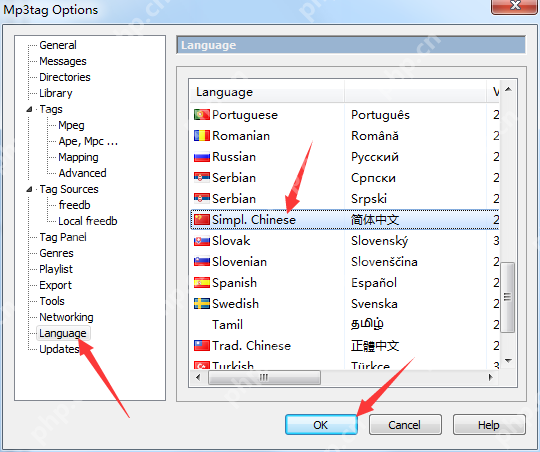The image size is (540, 452).
Task: Select the Slovenian language name
Action: point(240,262)
